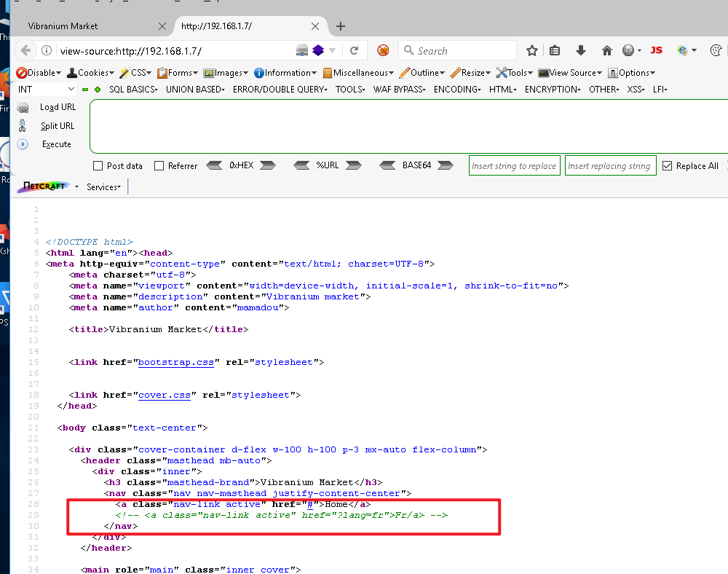Screen dimensions: 728x574
Task: Enable the Referrer checkbox
Action: (x=159, y=166)
